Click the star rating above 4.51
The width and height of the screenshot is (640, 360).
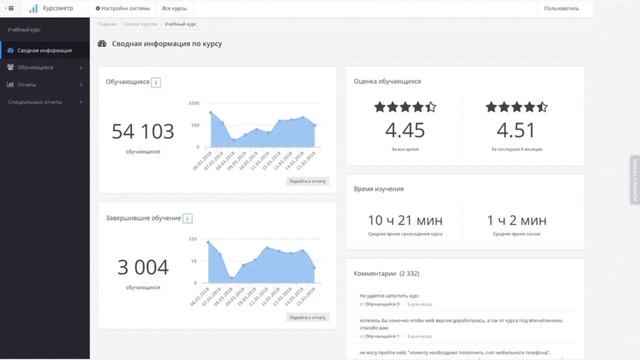[x=516, y=107]
